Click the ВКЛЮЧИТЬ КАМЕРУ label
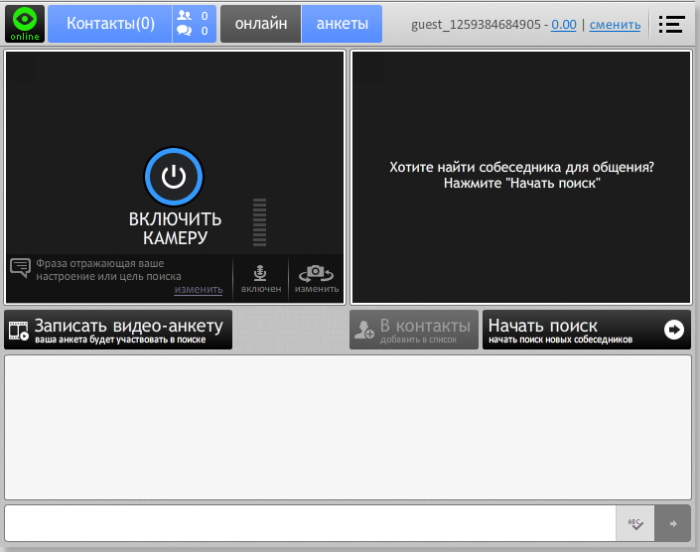 pos(175,228)
